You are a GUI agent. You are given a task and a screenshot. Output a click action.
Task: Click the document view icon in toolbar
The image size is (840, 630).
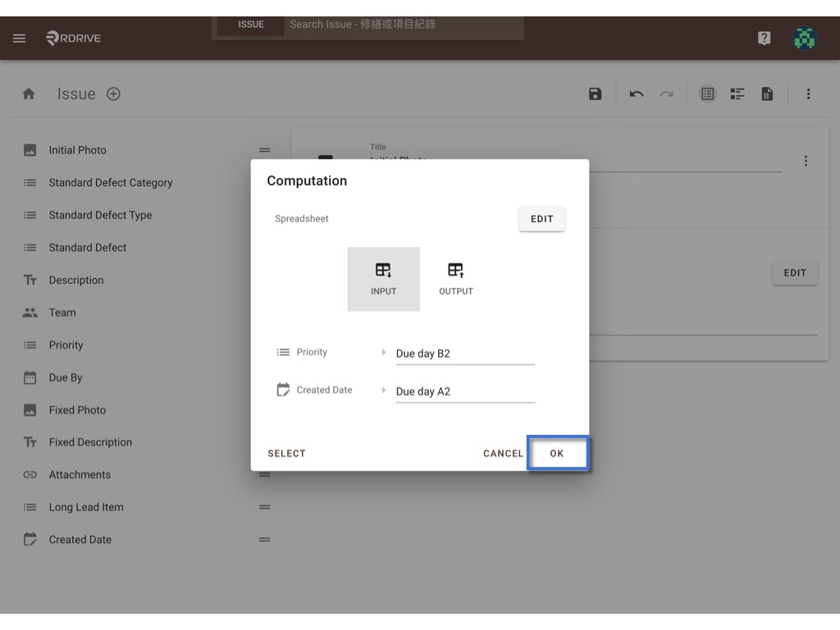point(767,94)
